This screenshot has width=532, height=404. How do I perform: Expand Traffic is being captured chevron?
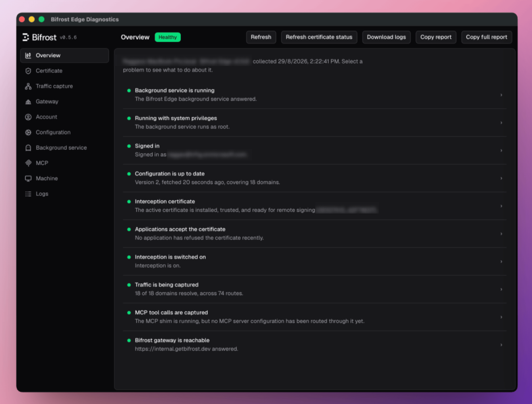point(501,289)
